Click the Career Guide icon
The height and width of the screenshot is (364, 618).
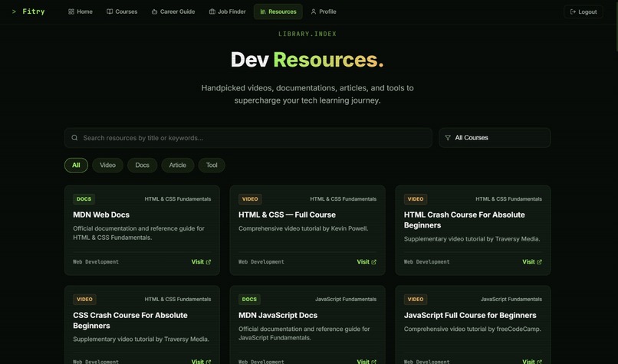click(x=155, y=11)
